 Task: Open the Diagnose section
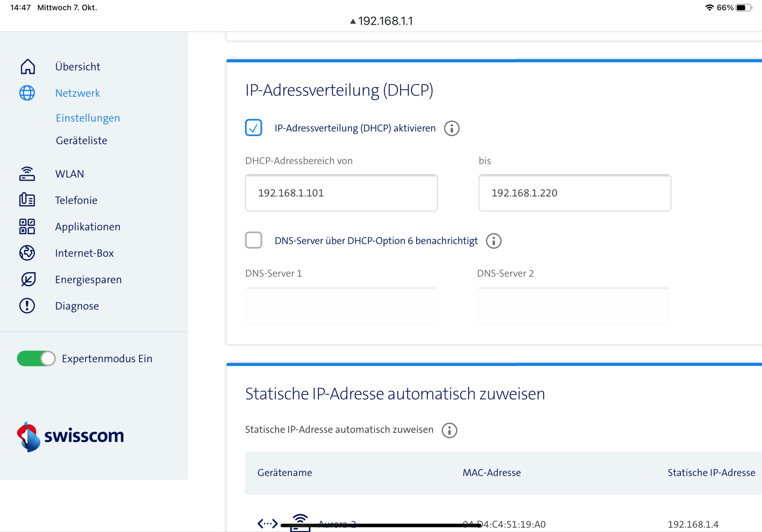point(77,306)
